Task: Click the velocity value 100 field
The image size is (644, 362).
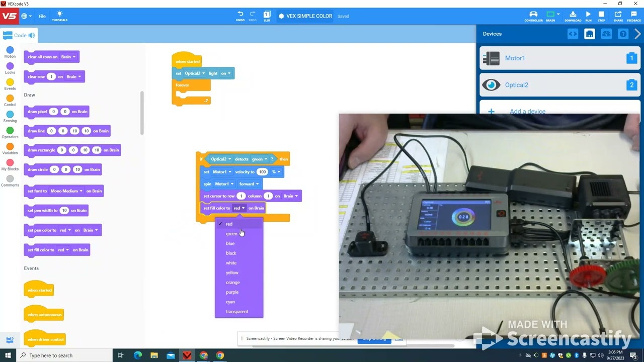Action: (x=262, y=172)
